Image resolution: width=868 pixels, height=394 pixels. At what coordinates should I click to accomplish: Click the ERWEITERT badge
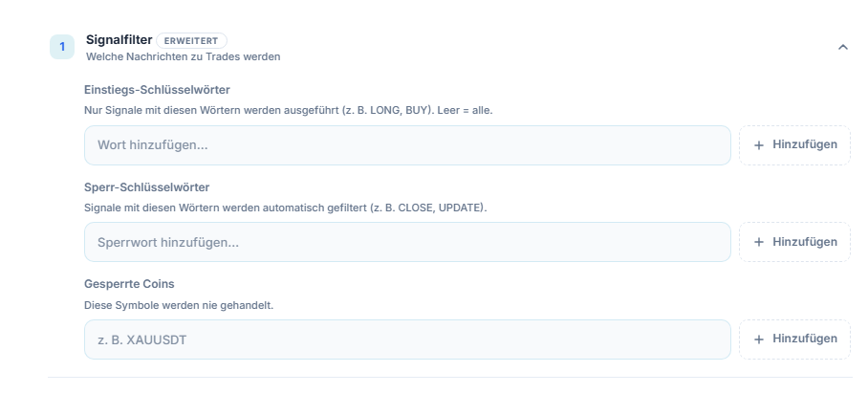point(191,41)
